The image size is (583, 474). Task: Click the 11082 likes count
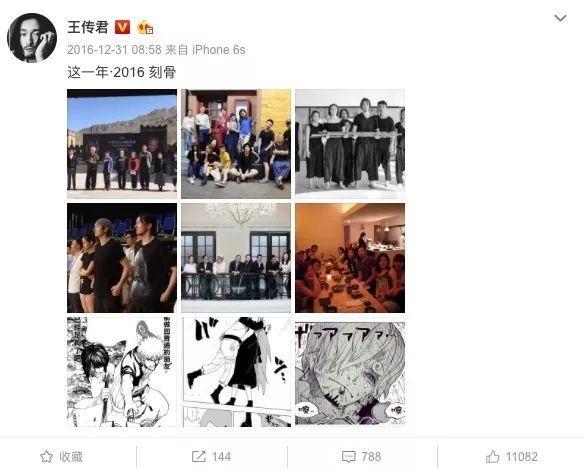[522, 457]
